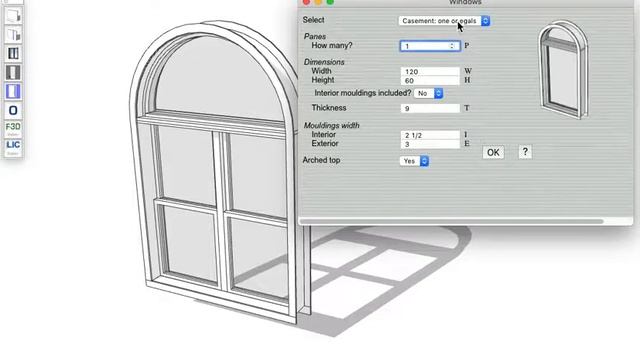Screen dimensions: 640x360
Task: Click the first toolbar icon at the top
Action: point(13,16)
